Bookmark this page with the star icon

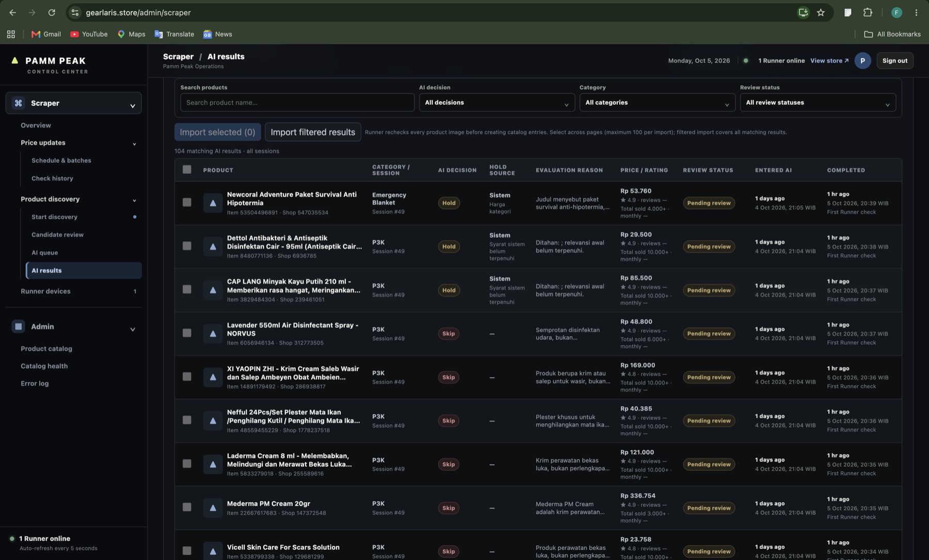coord(821,12)
